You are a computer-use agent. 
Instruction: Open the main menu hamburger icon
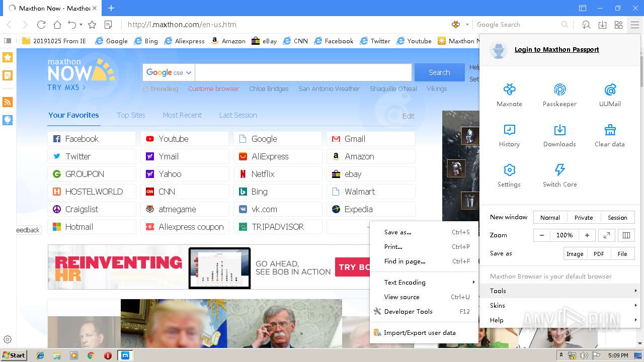point(634,25)
